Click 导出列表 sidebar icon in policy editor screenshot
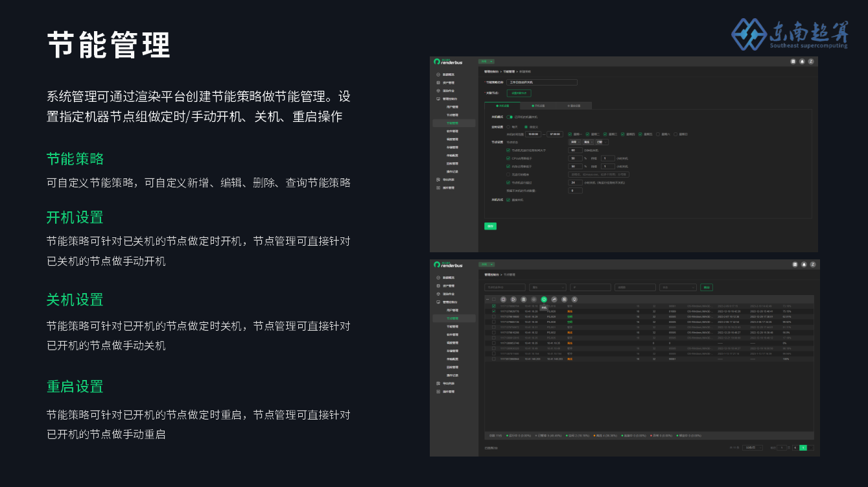 coord(438,180)
